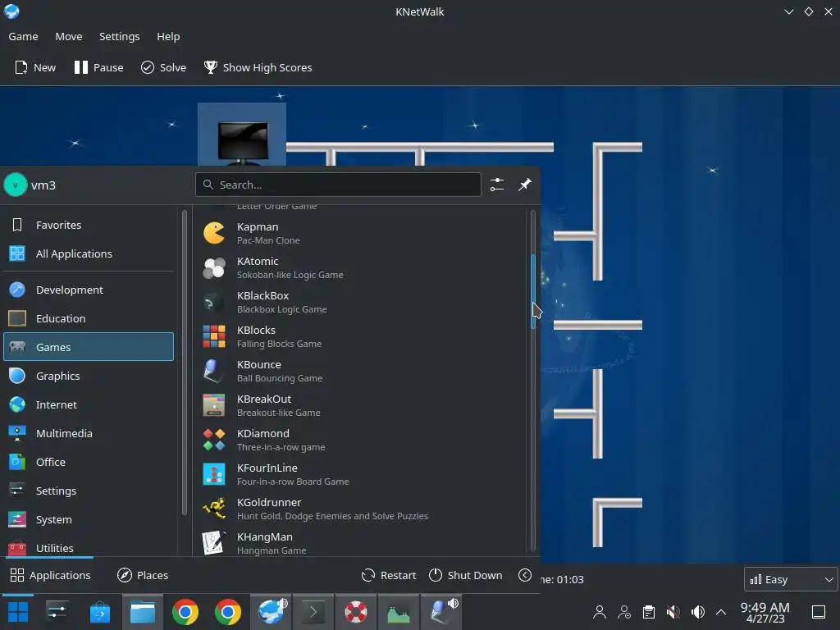Click the Restart button

click(x=389, y=575)
